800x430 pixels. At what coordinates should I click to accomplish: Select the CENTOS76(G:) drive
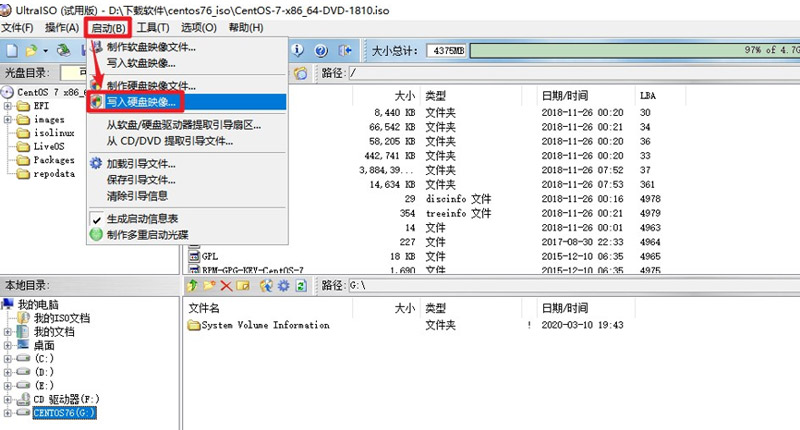pos(66,412)
